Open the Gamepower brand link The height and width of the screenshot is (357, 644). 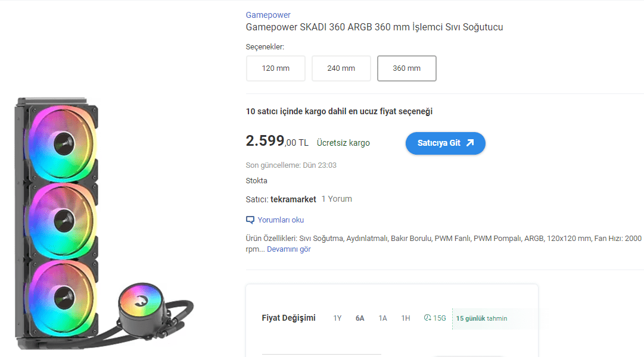click(x=267, y=15)
